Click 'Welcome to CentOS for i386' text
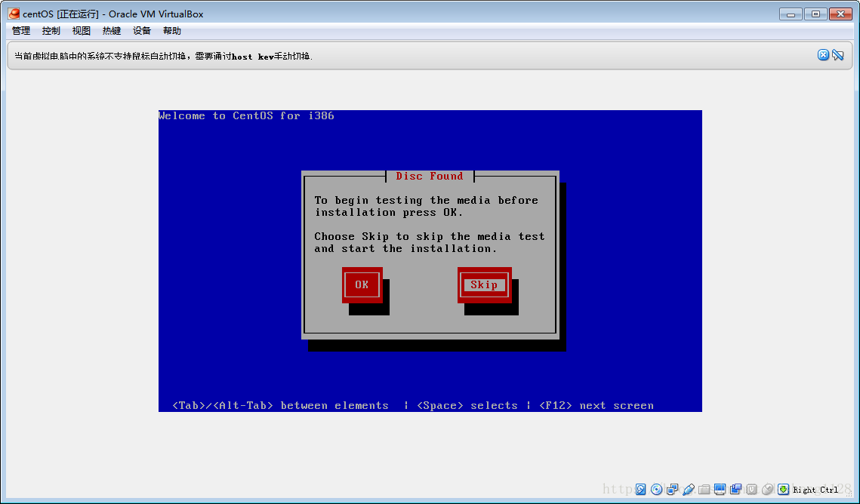Image resolution: width=860 pixels, height=504 pixels. tap(246, 115)
